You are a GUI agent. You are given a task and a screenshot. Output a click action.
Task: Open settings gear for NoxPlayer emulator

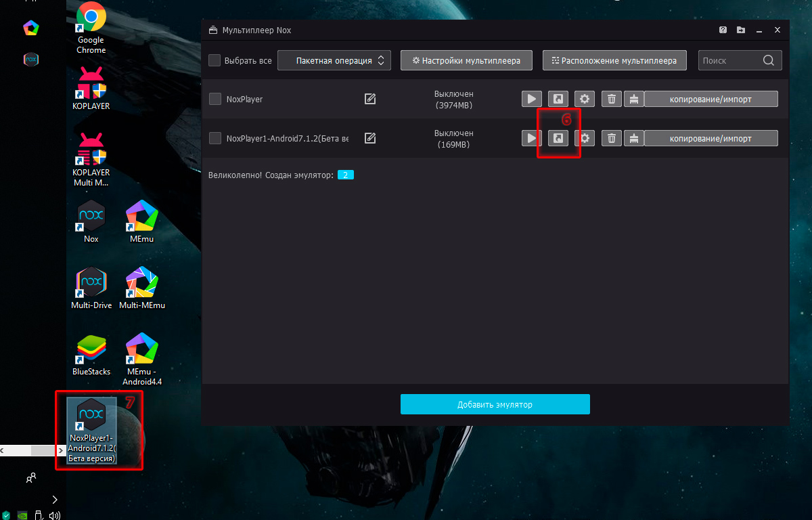[585, 99]
